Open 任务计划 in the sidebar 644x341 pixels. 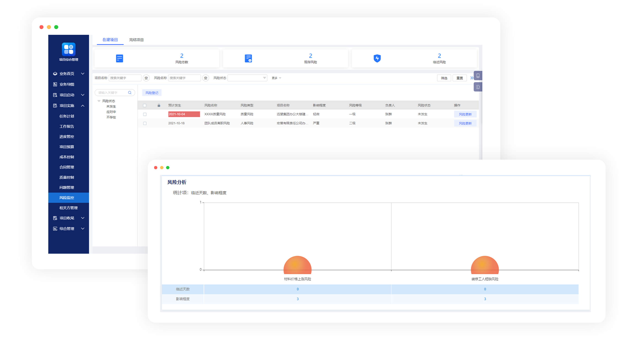tap(67, 116)
